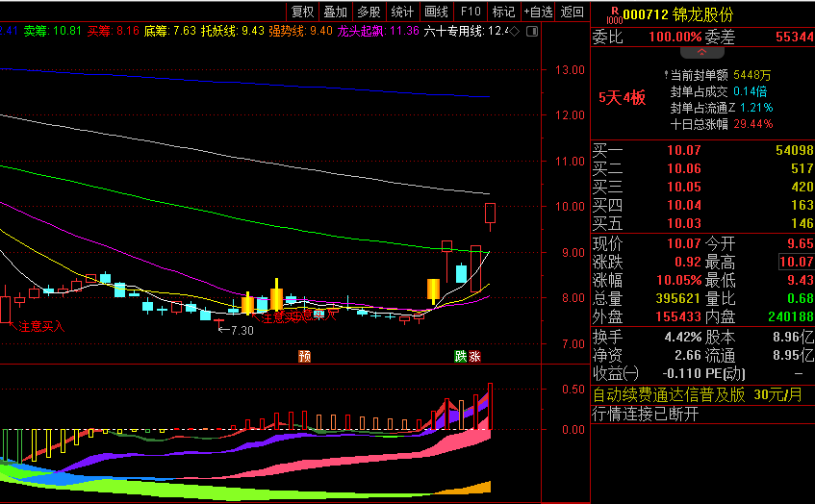Click the 最低 value 9.43
Screen dimensions: 815x504
(800, 280)
